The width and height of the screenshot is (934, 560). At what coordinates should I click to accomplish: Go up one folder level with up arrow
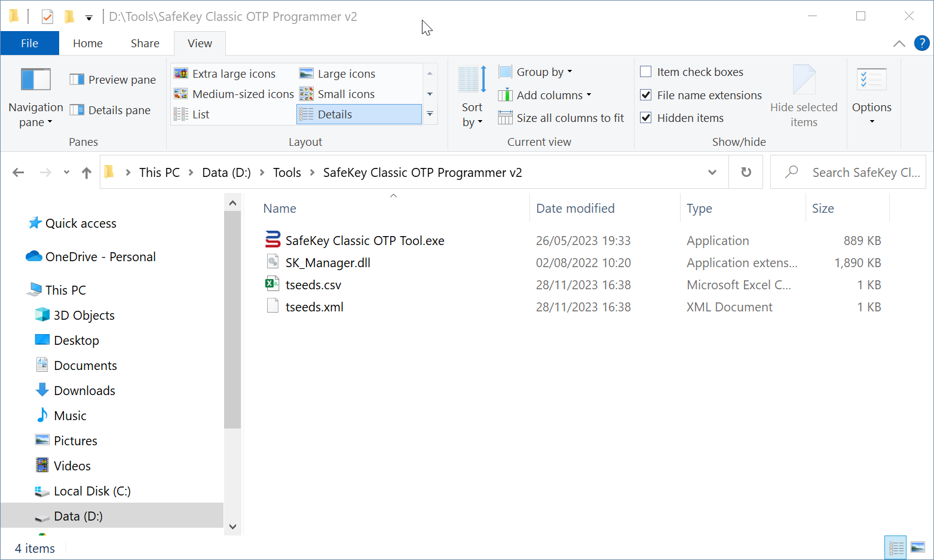(x=87, y=173)
